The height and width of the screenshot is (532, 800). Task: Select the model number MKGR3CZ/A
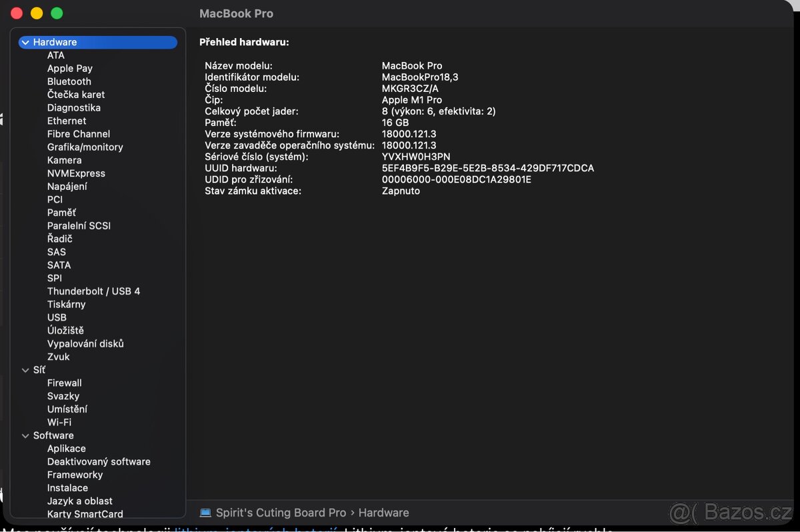coord(410,89)
